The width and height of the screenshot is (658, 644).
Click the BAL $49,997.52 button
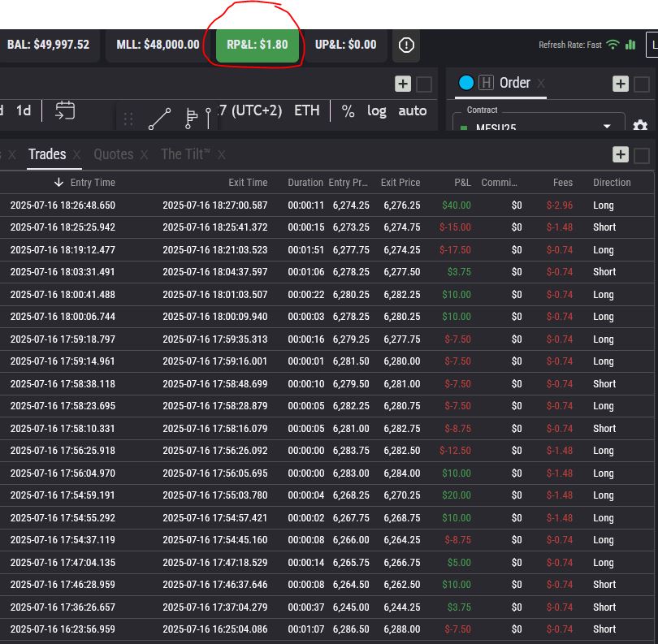(49, 45)
